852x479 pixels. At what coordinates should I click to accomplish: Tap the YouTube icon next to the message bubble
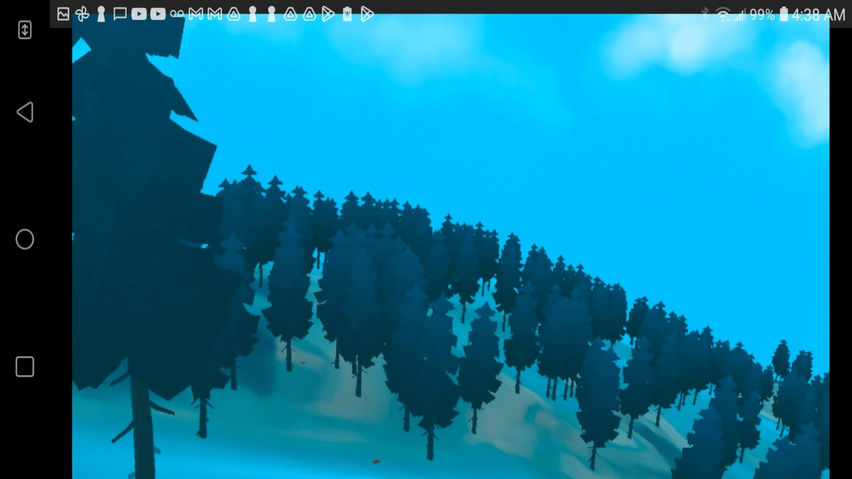[x=139, y=14]
